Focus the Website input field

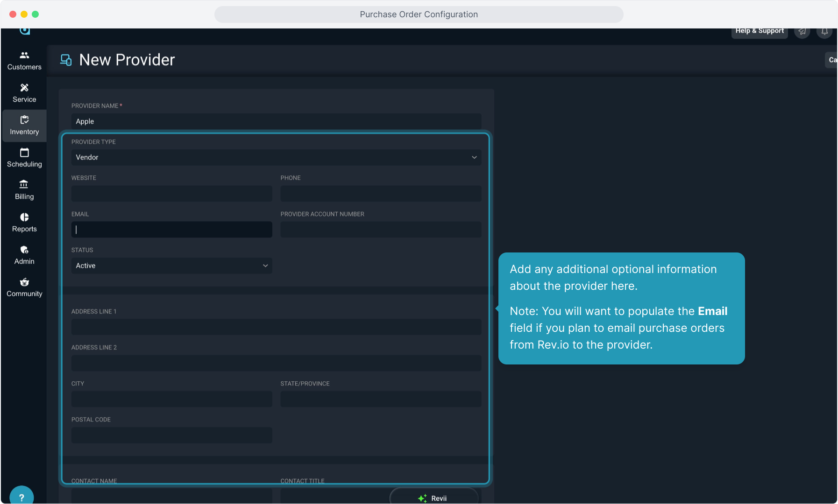click(x=171, y=194)
